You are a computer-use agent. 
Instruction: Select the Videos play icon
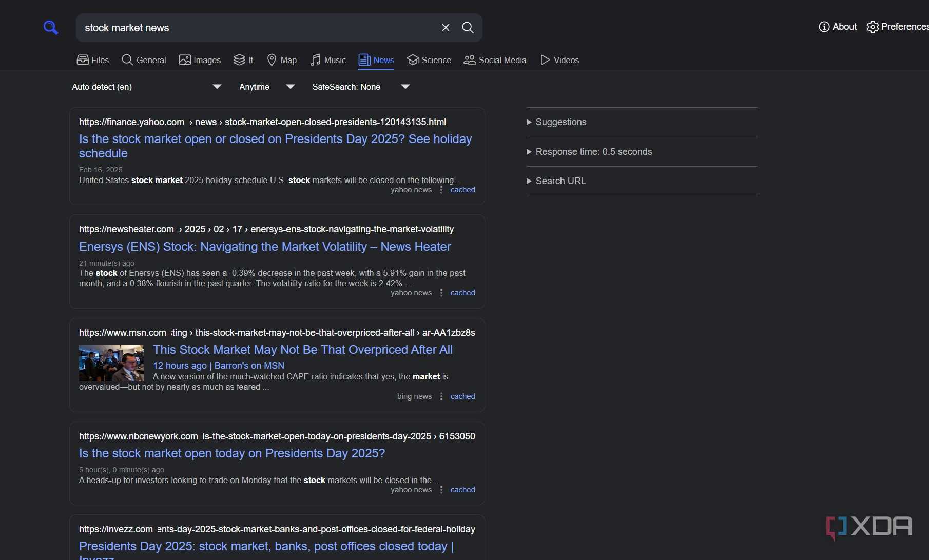(x=545, y=60)
